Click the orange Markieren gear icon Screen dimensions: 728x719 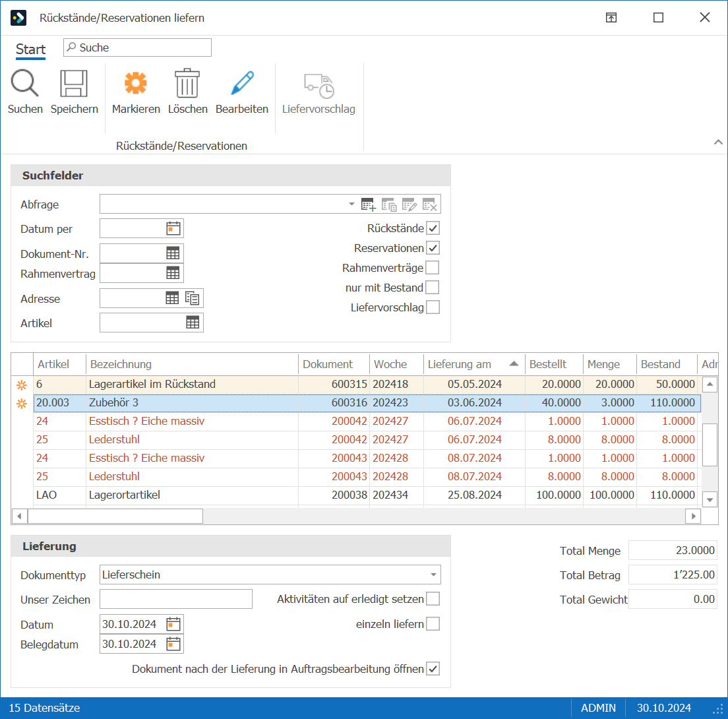click(136, 83)
